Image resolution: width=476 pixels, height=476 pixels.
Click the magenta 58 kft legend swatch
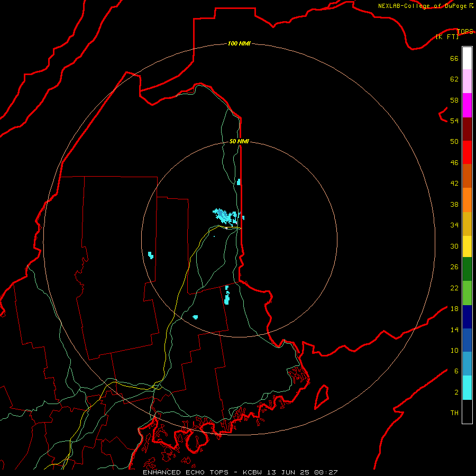pos(467,105)
